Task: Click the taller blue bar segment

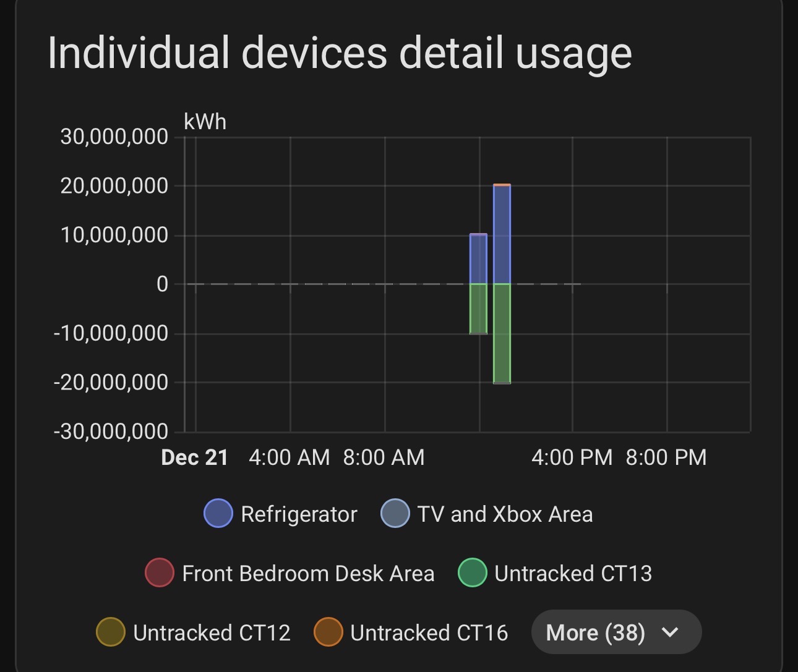Action: click(502, 235)
